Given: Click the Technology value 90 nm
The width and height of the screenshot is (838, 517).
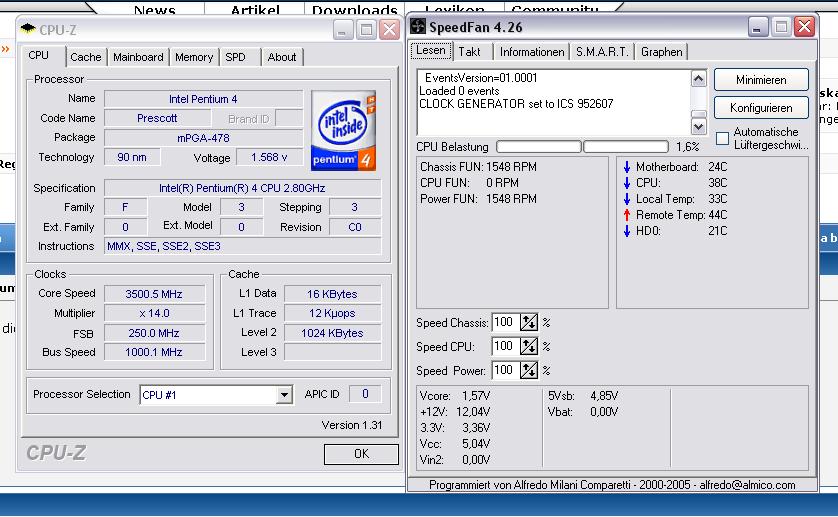Looking at the screenshot, I should tap(132, 157).
